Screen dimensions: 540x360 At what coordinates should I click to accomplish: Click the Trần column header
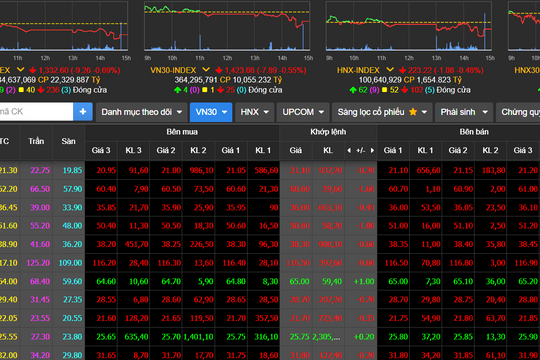[x=36, y=141]
